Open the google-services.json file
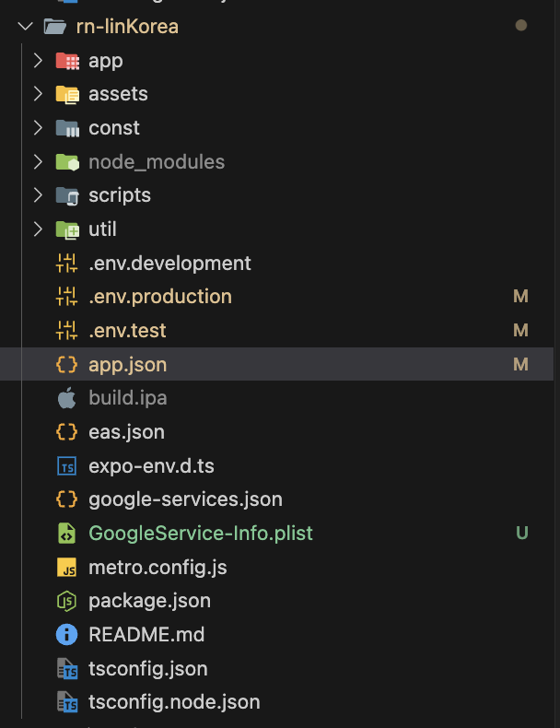This screenshot has width=560, height=728. point(185,499)
